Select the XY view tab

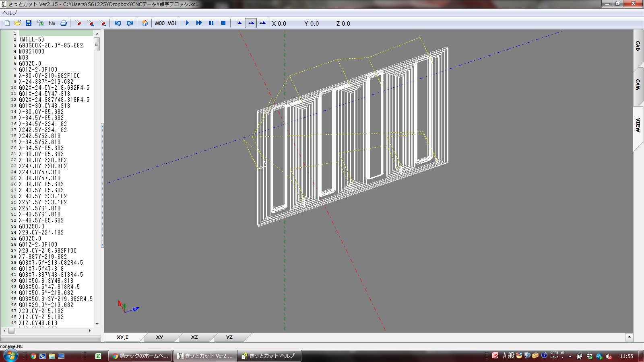pyautogui.click(x=159, y=337)
